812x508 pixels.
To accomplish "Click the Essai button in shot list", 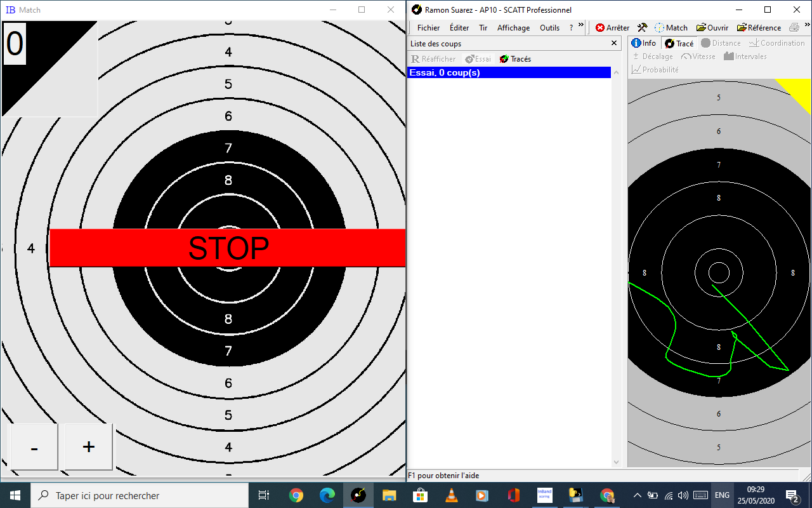I will (x=478, y=58).
